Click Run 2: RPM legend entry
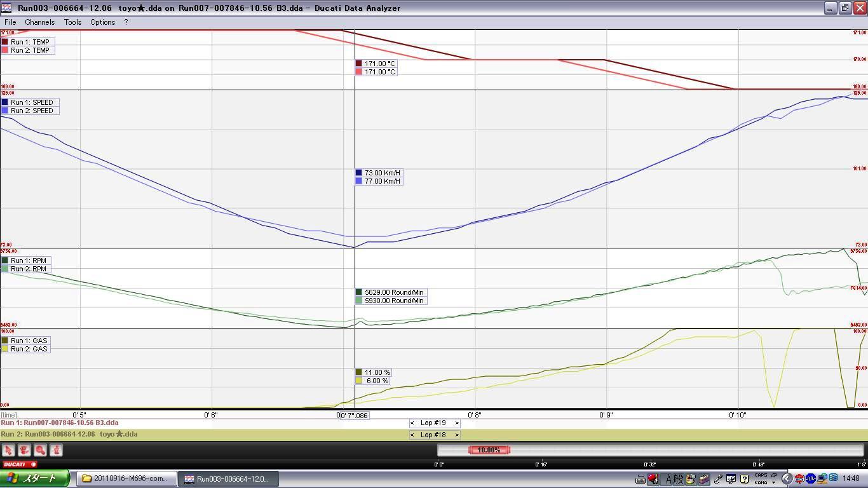868x488 pixels. coord(26,269)
